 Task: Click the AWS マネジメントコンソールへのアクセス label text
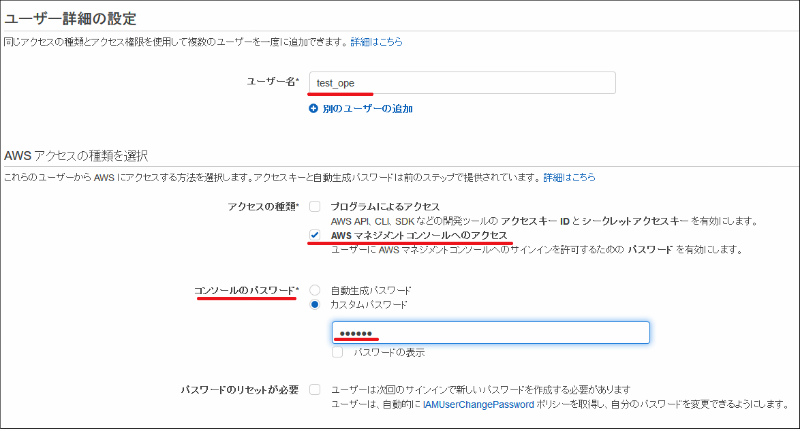tap(420, 235)
